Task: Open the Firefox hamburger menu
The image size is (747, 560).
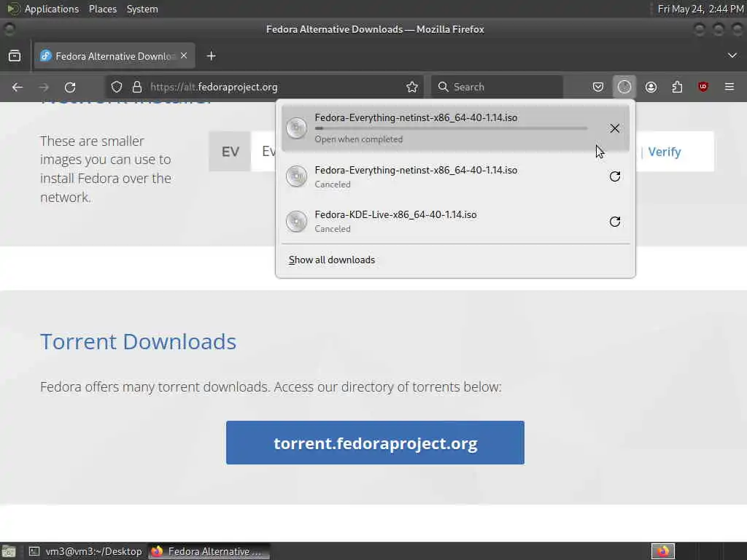Action: tap(729, 87)
